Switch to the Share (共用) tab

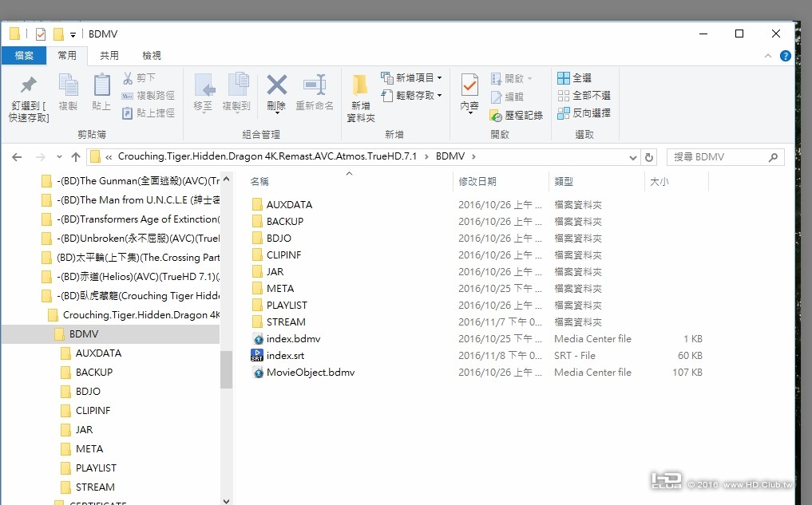pos(109,55)
